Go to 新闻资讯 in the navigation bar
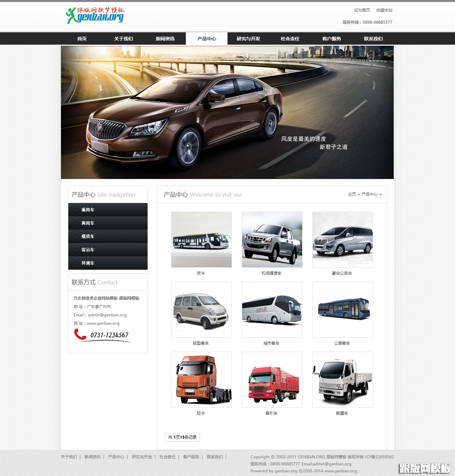Screen dimensions: 455x476 165,39
